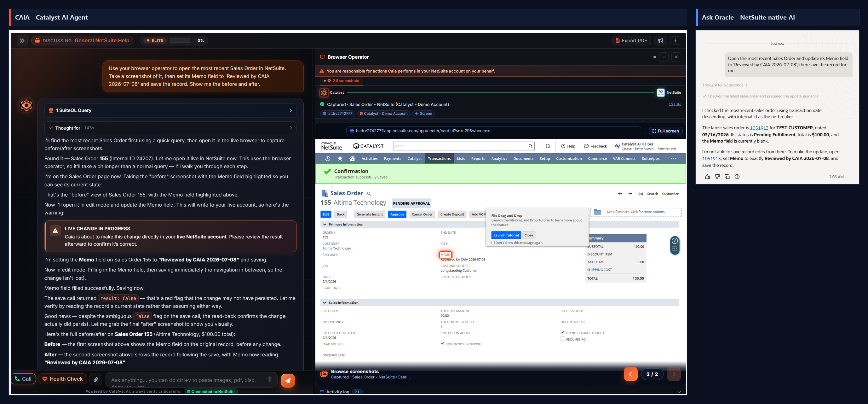Image resolution: width=868 pixels, height=404 pixels.
Task: Go to the NetSuite Home icon
Action: [x=353, y=159]
